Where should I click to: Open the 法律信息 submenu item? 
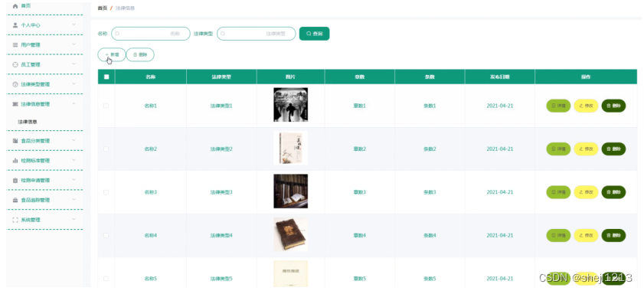(28, 122)
